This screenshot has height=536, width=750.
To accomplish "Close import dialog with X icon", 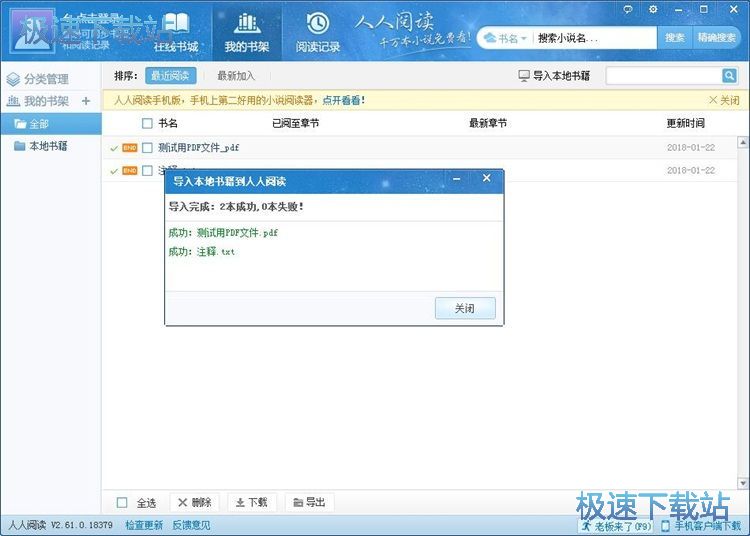I will click(x=486, y=178).
